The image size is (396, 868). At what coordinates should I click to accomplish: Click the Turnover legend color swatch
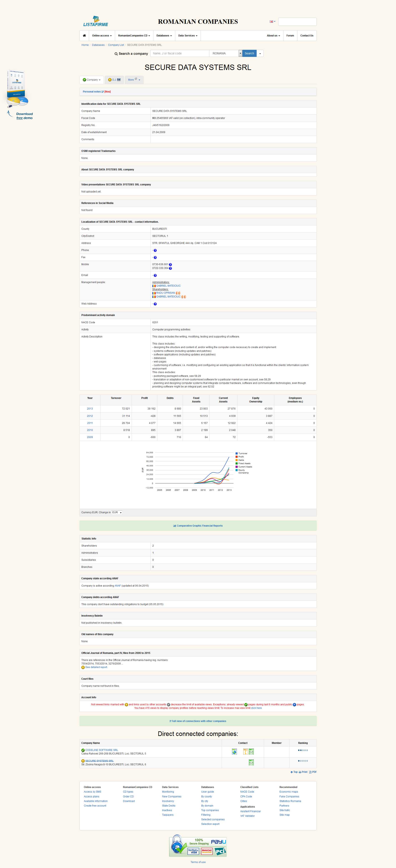click(x=237, y=453)
